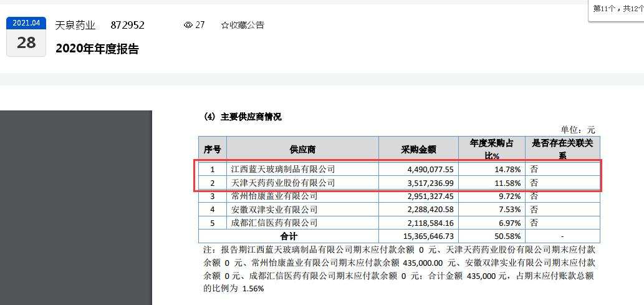Viewport: 644px width, 305px height.
Task: Click percentage 14.78%
Action: (507, 169)
